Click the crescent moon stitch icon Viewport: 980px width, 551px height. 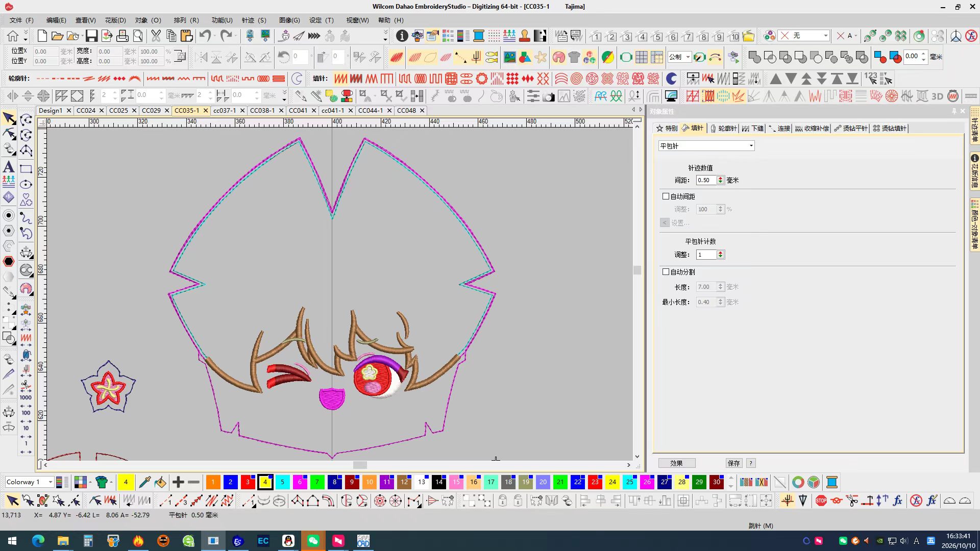pyautogui.click(x=671, y=79)
